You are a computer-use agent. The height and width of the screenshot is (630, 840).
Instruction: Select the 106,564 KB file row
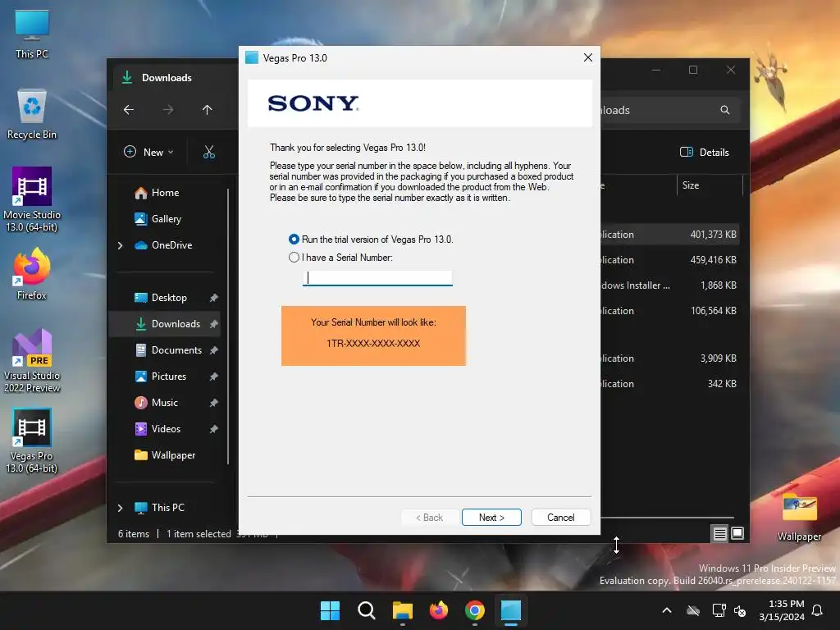(669, 311)
